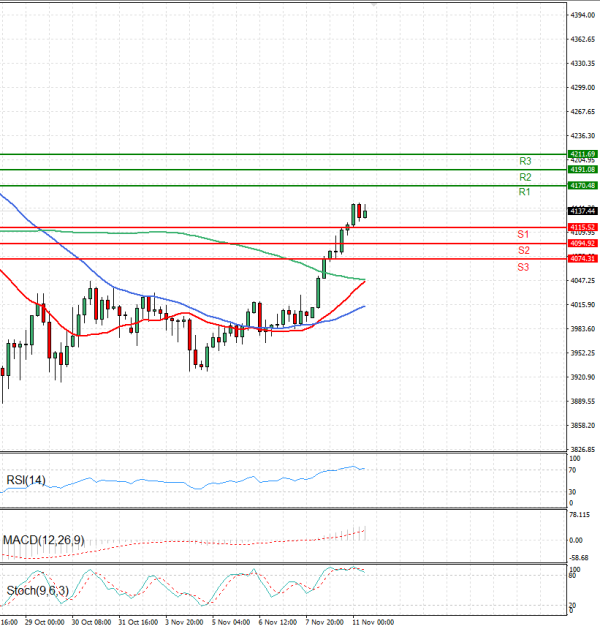Click the latest red candlestick on chart
Screen dimensions: 600x629
[x=359, y=210]
